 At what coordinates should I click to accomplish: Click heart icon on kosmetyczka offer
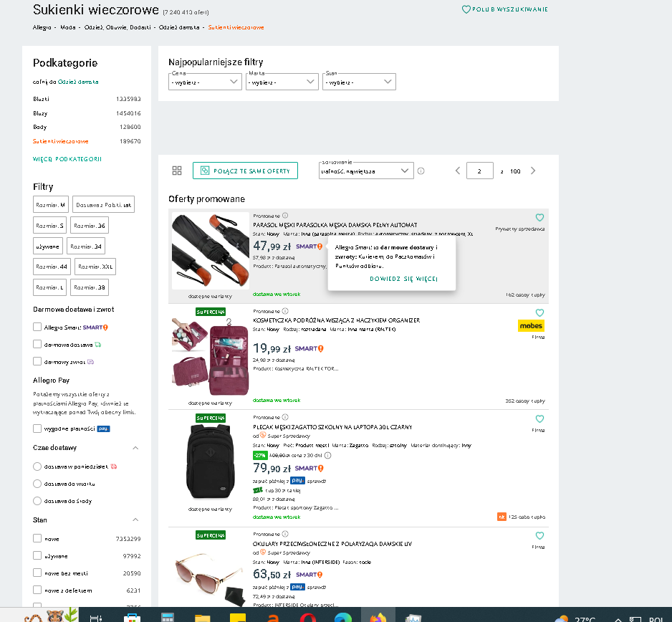pos(539,312)
